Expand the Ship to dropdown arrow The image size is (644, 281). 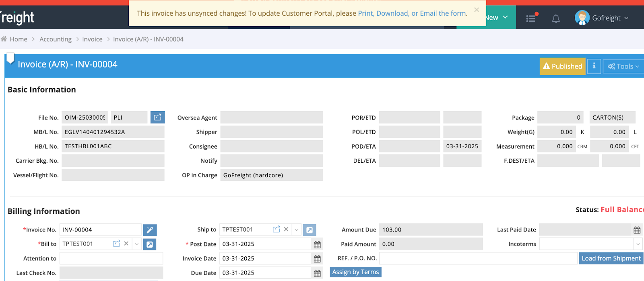coord(297,230)
